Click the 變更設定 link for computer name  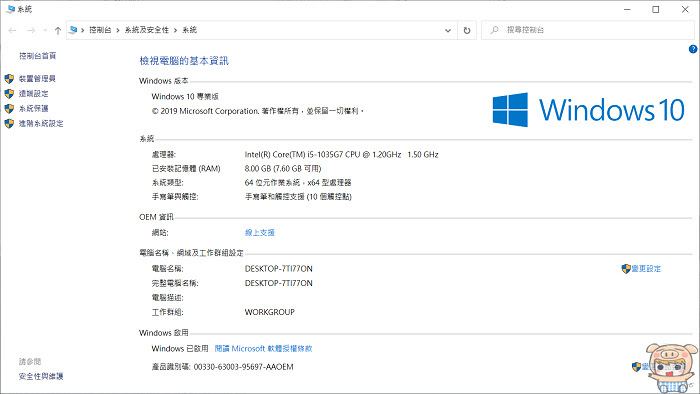[x=641, y=269]
